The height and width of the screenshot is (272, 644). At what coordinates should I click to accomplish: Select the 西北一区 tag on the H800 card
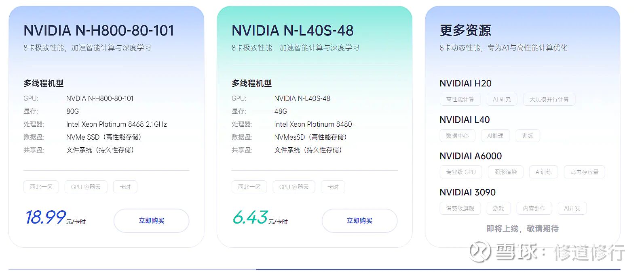[41, 187]
